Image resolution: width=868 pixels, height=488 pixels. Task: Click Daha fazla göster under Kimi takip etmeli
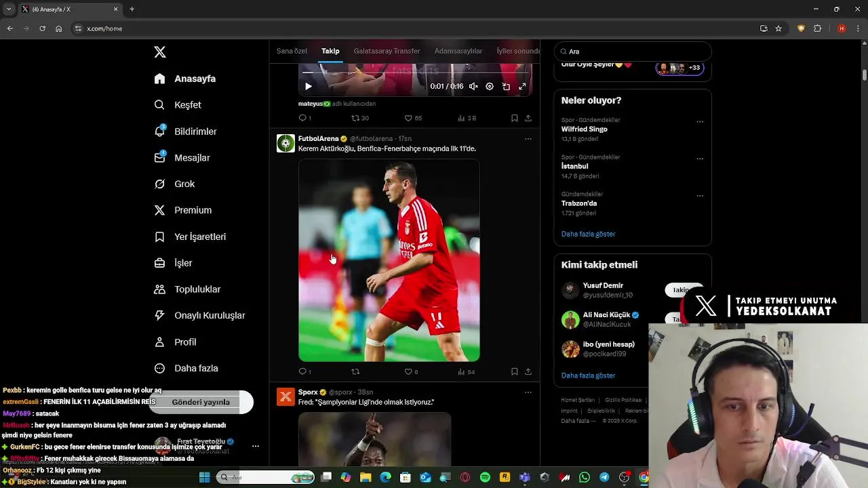(x=588, y=375)
